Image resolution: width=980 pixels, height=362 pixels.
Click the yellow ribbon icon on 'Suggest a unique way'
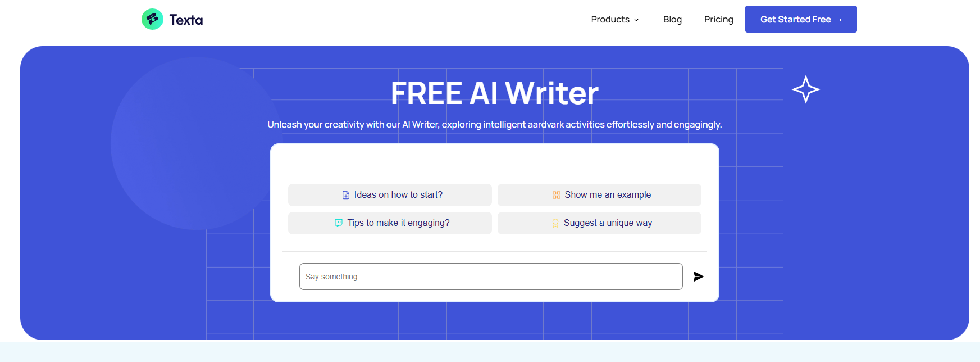click(x=555, y=223)
